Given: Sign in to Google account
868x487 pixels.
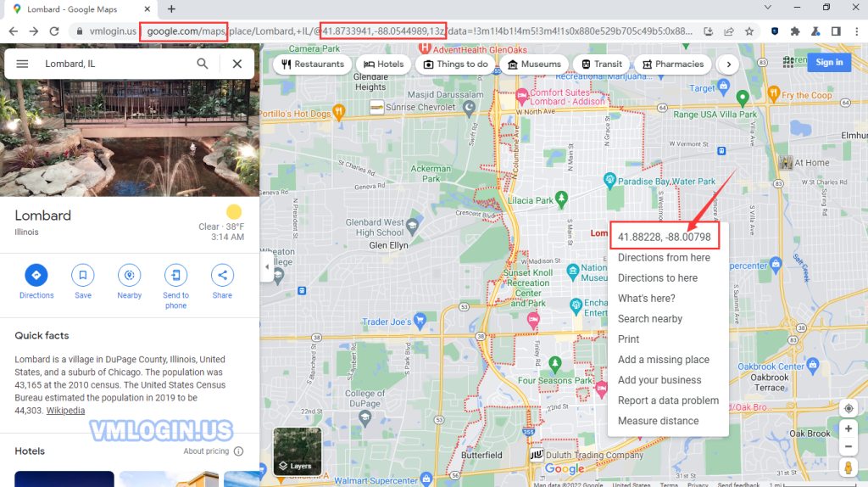Looking at the screenshot, I should point(829,62).
